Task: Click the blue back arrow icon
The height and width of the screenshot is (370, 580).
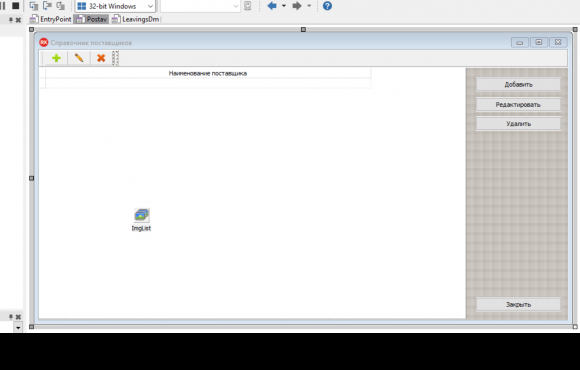Action: 272,6
